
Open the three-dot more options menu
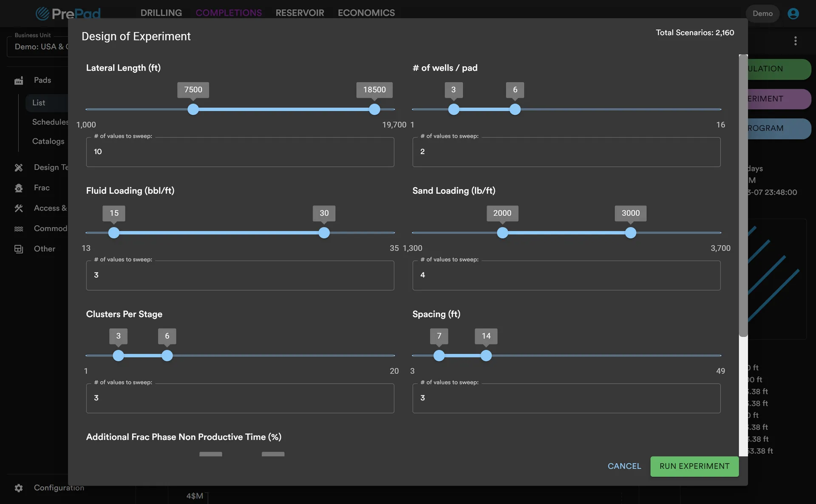pyautogui.click(x=795, y=41)
